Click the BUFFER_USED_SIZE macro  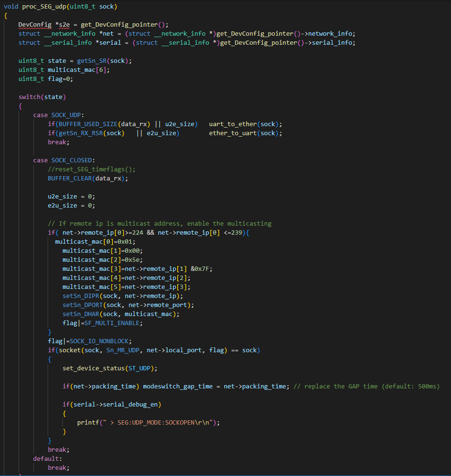[88, 124]
